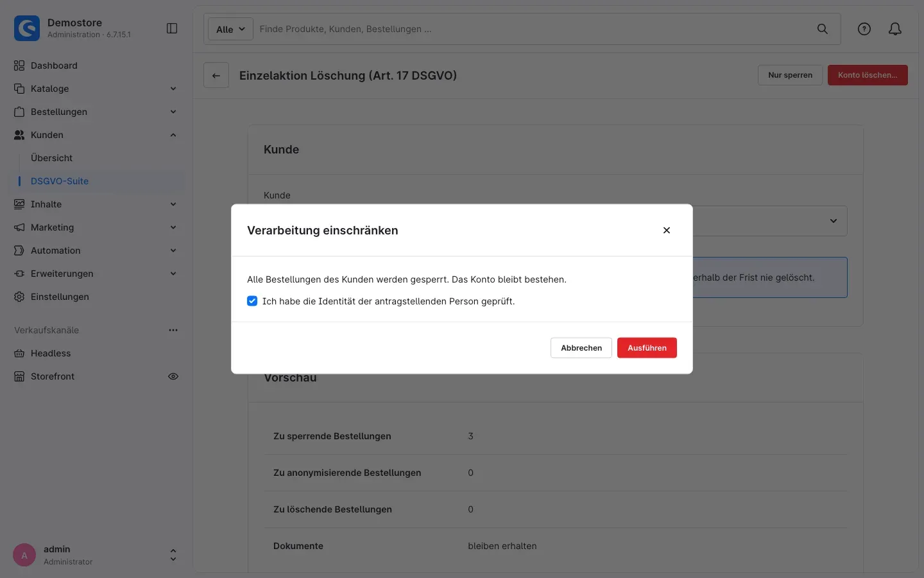Image resolution: width=924 pixels, height=578 pixels.
Task: Expand the Kataloge menu chevron
Action: [x=173, y=89]
